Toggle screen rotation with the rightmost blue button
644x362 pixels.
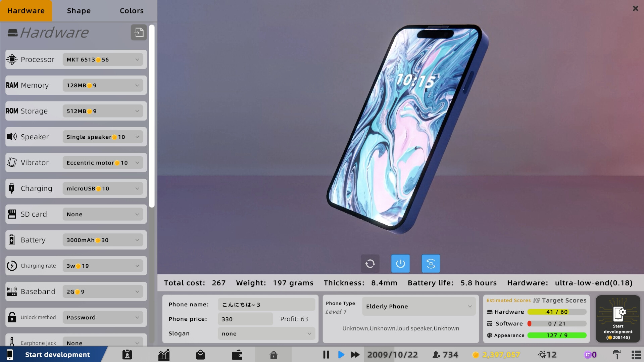pyautogui.click(x=431, y=264)
